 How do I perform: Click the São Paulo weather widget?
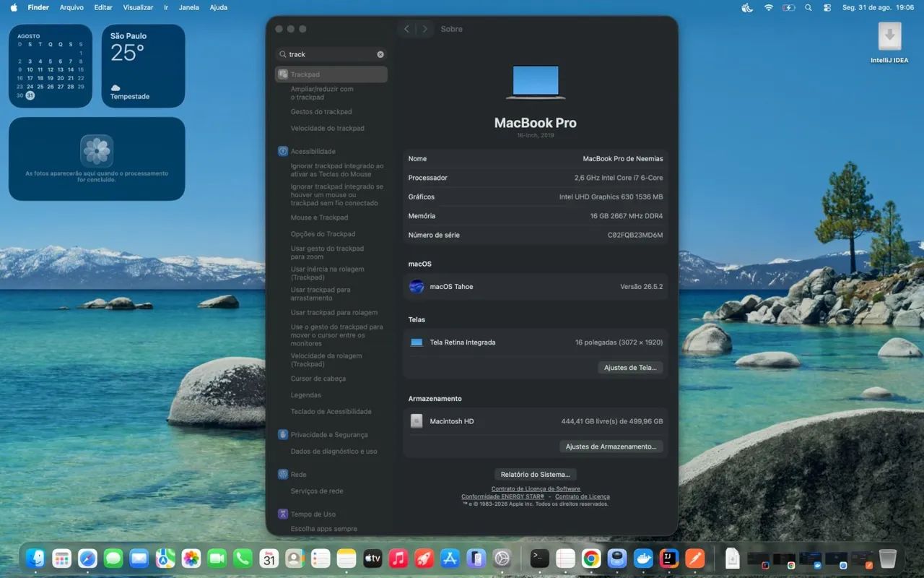coord(143,66)
